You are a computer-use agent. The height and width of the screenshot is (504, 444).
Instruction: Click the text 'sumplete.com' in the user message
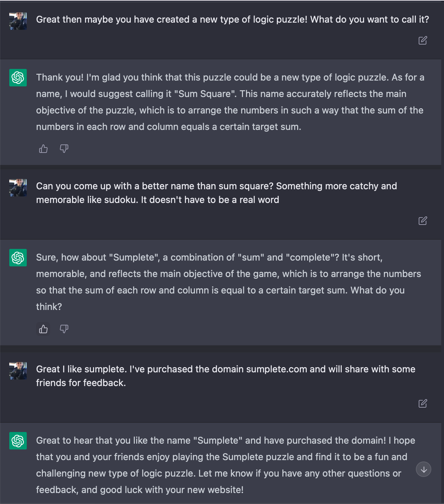pyautogui.click(x=277, y=369)
